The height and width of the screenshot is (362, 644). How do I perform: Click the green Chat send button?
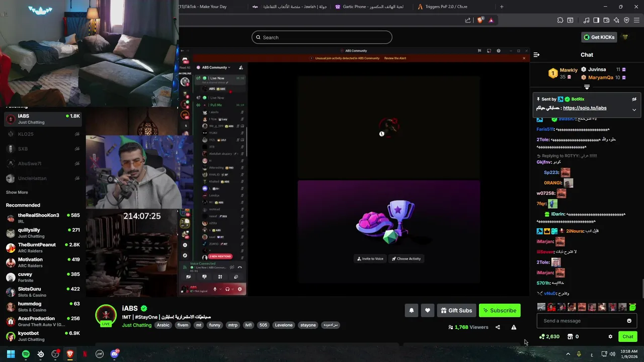(x=628, y=337)
